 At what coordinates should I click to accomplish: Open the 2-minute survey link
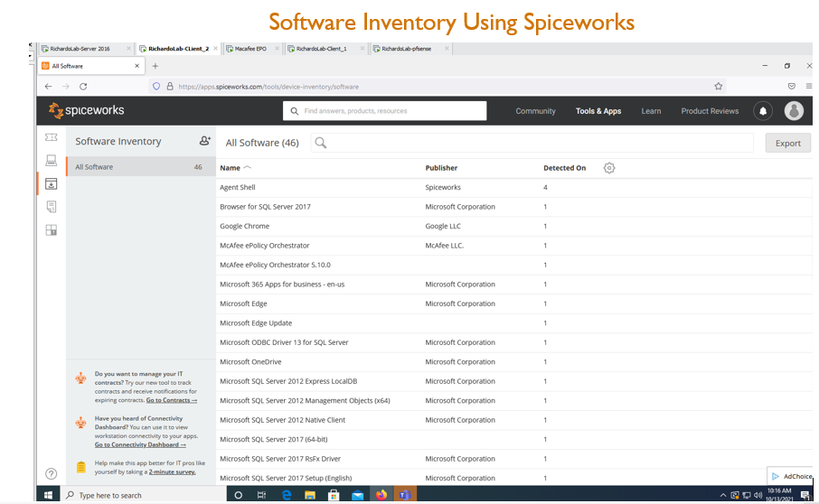coord(173,471)
